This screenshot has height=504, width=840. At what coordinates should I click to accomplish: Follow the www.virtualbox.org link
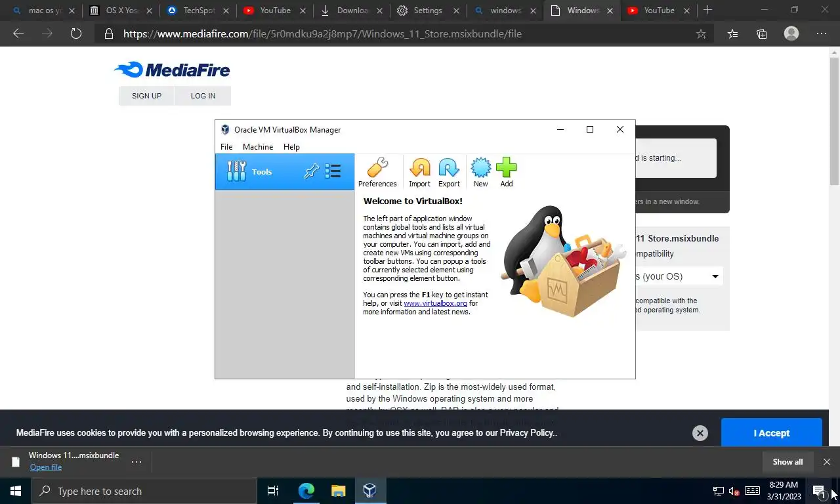tap(435, 303)
